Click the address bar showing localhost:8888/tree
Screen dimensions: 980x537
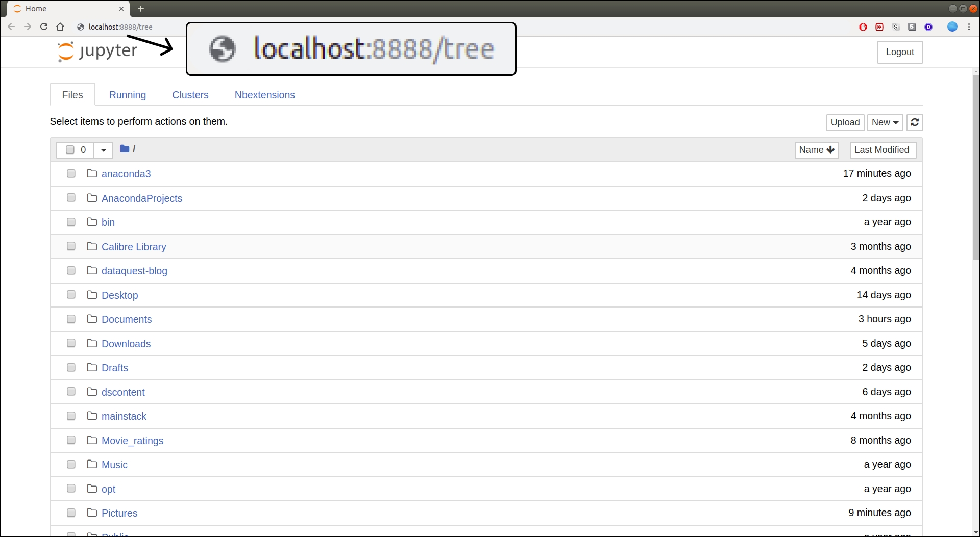coord(120,27)
